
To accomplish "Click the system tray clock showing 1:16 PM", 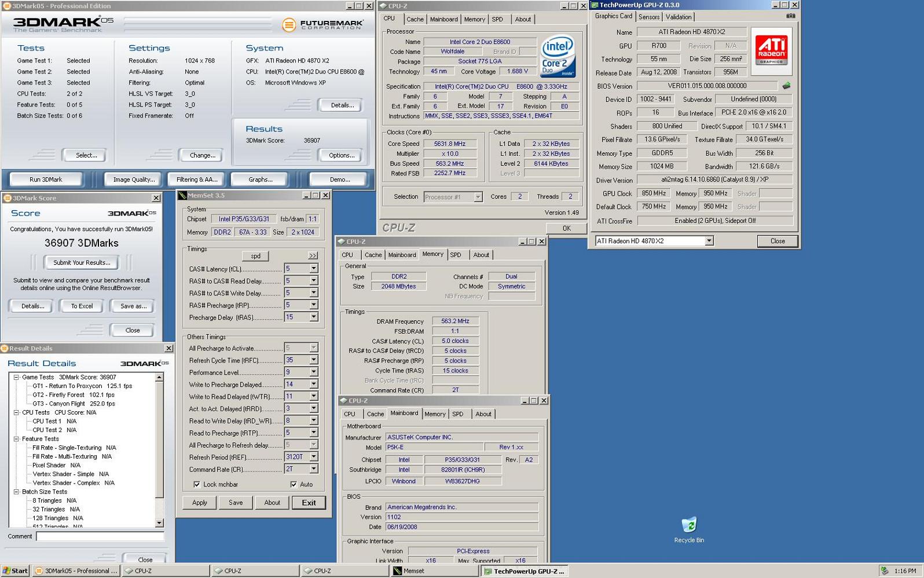I will click(x=905, y=571).
